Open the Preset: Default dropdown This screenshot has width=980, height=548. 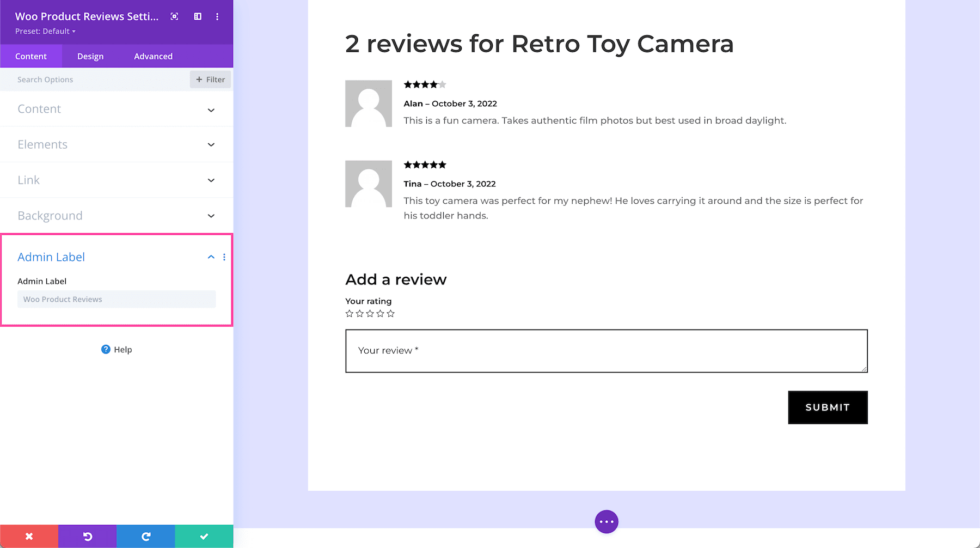tap(46, 31)
